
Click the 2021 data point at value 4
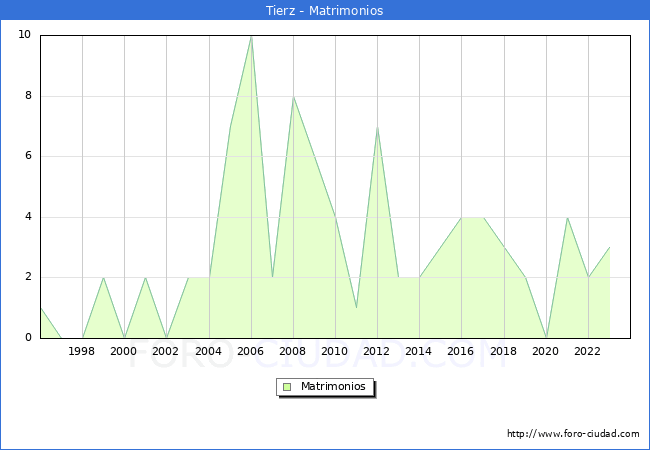(x=567, y=217)
